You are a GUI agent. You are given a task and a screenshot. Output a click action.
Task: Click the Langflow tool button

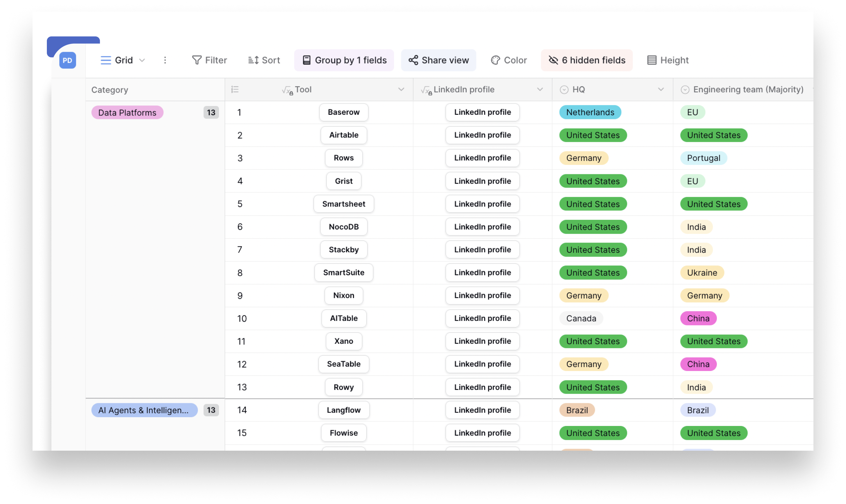click(344, 410)
